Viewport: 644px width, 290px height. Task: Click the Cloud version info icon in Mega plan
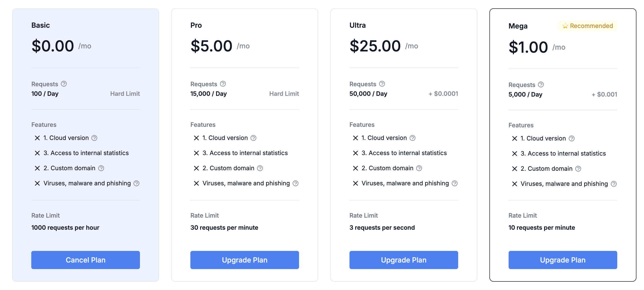572,138
